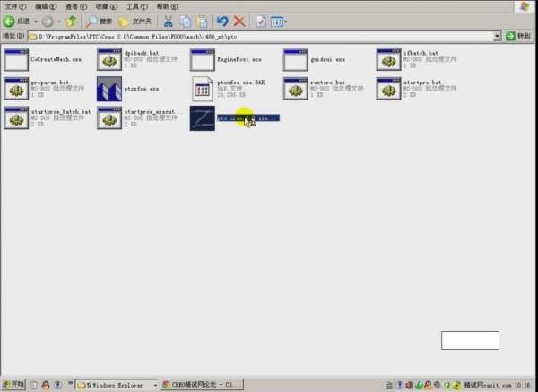
Task: Select the ptcxfre.exe.BAK backup file
Action: (x=203, y=90)
